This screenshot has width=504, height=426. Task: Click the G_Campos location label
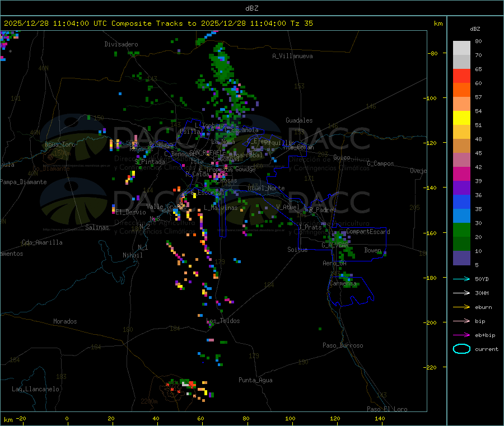tap(380, 163)
